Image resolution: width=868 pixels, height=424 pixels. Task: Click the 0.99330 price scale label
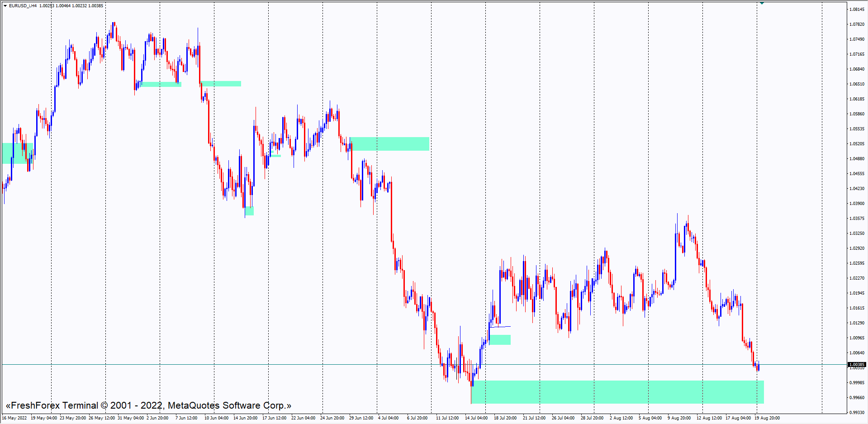pyautogui.click(x=856, y=413)
